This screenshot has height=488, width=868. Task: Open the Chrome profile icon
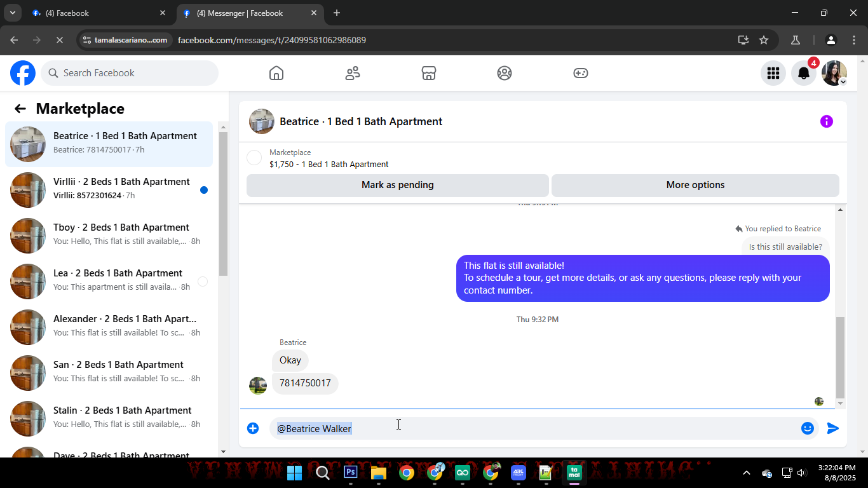[x=831, y=40]
